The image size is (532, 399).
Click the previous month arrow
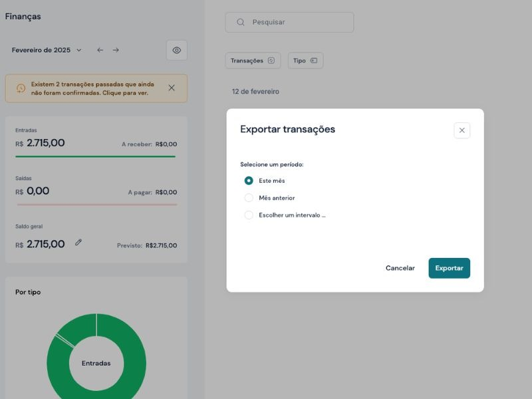pyautogui.click(x=100, y=50)
